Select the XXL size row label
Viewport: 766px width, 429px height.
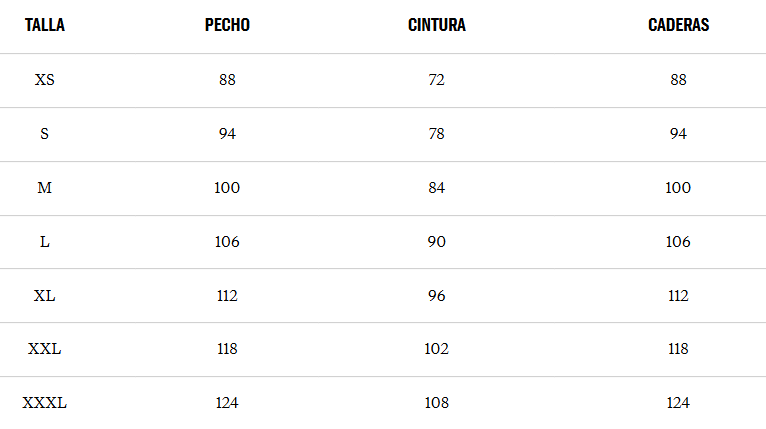44,349
